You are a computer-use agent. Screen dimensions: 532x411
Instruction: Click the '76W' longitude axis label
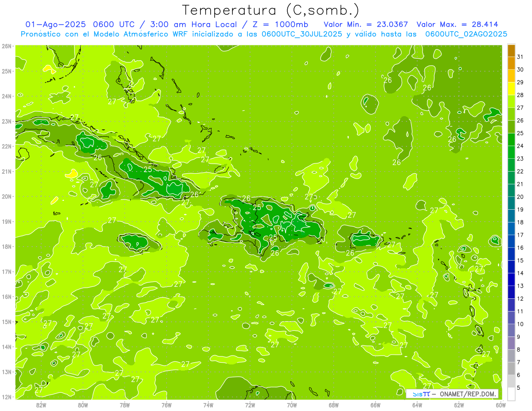(x=167, y=405)
